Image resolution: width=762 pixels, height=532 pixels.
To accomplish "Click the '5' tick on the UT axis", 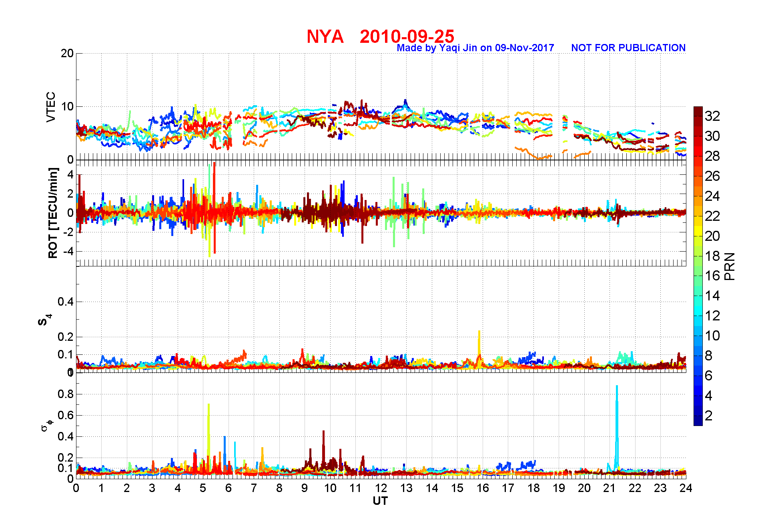I will [x=203, y=488].
